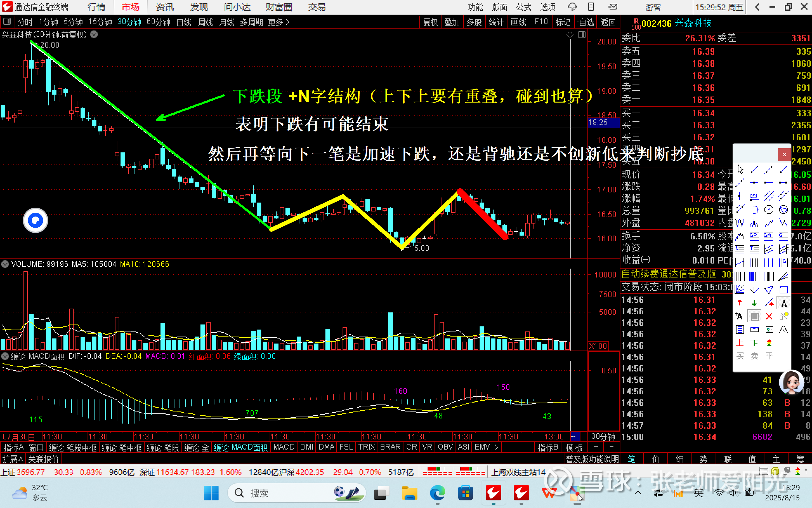Open the mobile phone icon in title bar
The image size is (812, 508).
(591, 7)
